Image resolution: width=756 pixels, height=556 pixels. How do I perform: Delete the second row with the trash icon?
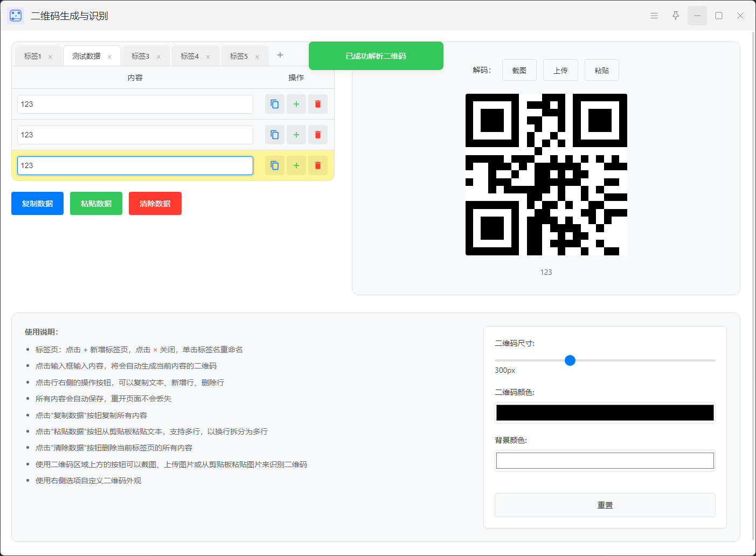point(318,135)
